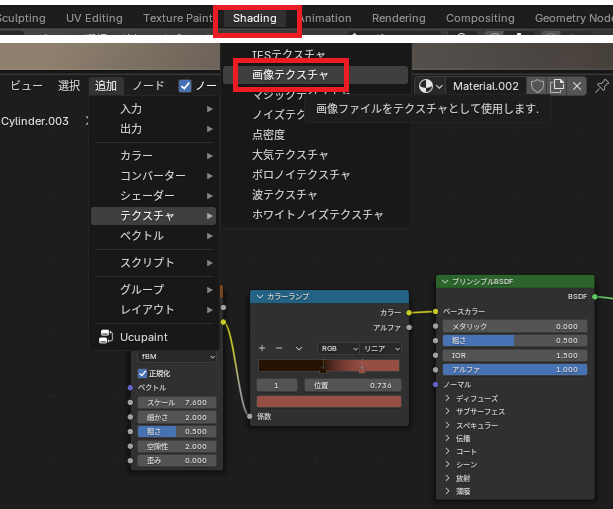Click the duplicate material icon
613x509 pixels.
(557, 86)
